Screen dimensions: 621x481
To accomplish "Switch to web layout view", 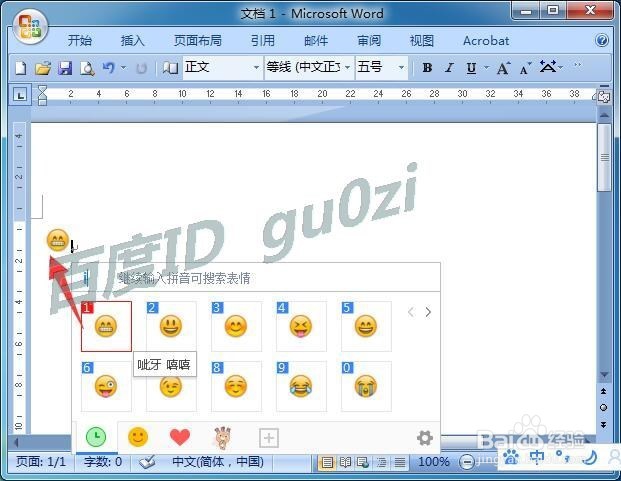I will 363,462.
